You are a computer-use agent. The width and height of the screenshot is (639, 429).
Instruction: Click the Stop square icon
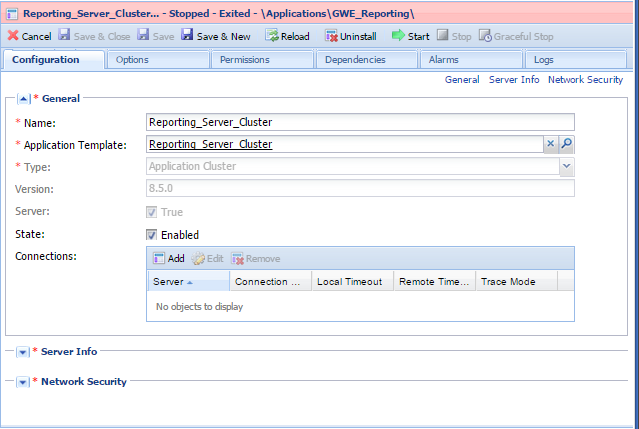(x=443, y=35)
